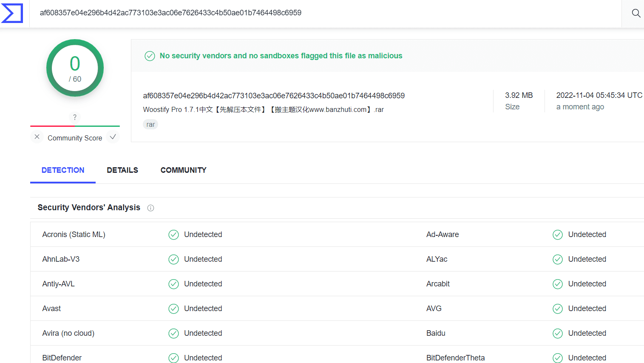The width and height of the screenshot is (644, 363).
Task: Click the green check in the no-vendors banner
Action: pos(150,56)
